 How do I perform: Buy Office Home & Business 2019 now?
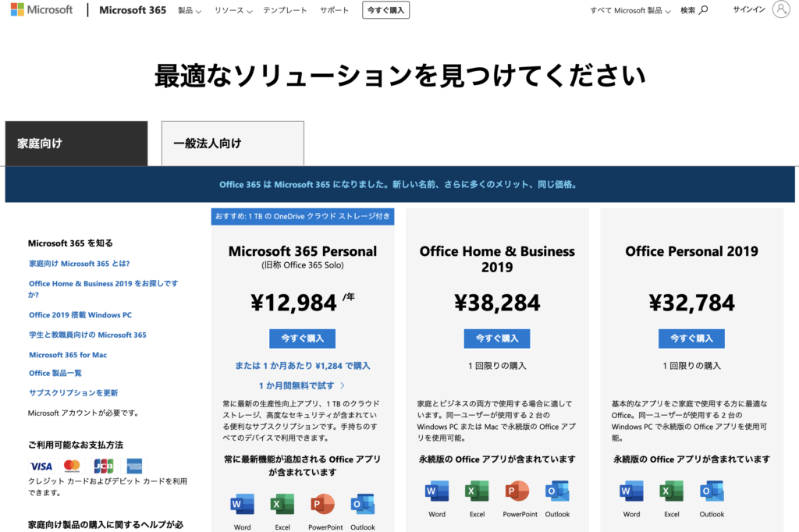pyautogui.click(x=497, y=339)
